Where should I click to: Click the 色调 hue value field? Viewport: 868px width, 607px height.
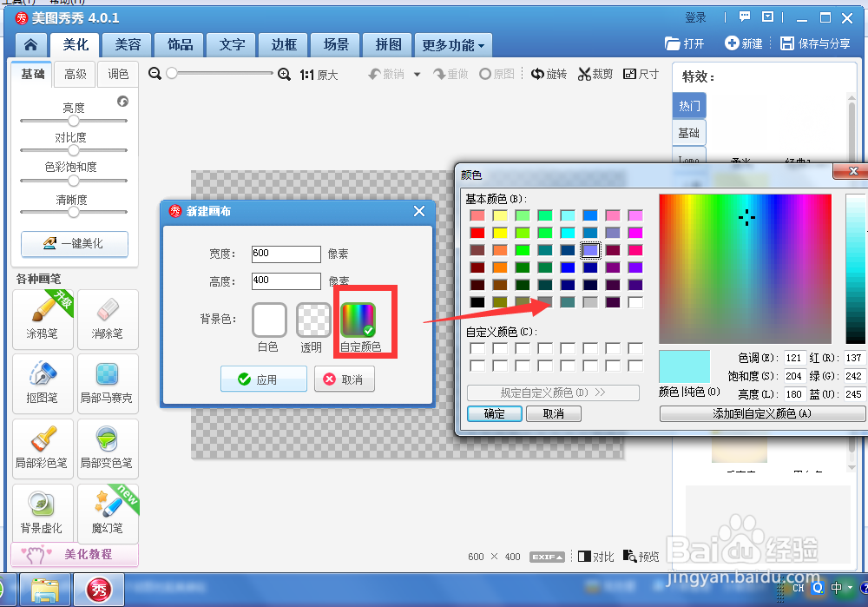tap(794, 358)
